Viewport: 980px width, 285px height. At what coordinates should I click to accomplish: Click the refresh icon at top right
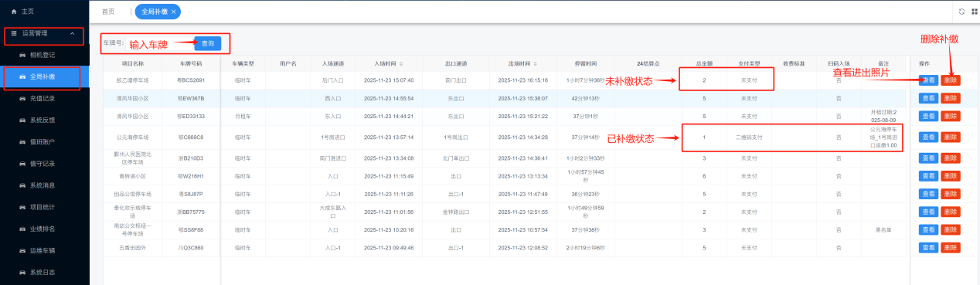pyautogui.click(x=961, y=12)
